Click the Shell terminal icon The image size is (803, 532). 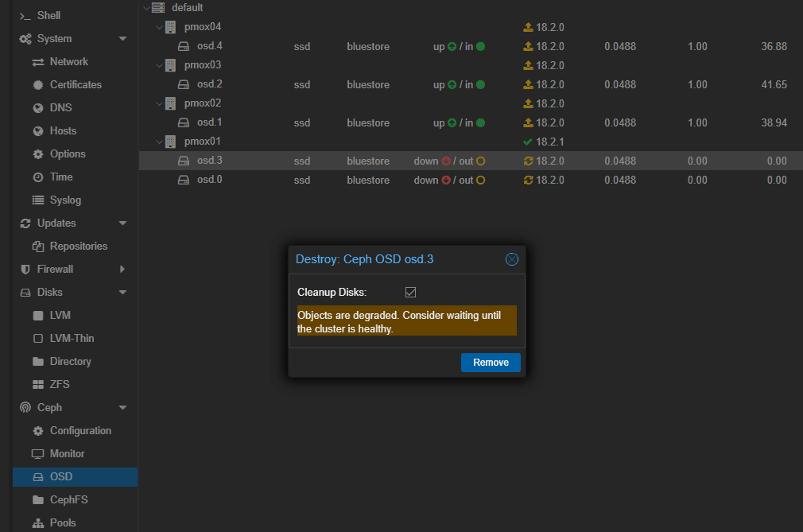(25, 16)
